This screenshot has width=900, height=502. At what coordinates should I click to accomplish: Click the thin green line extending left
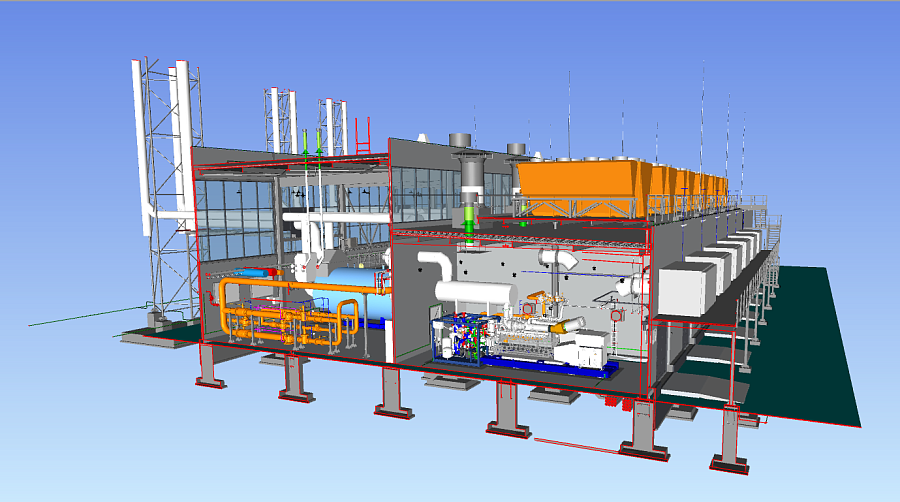(70, 321)
